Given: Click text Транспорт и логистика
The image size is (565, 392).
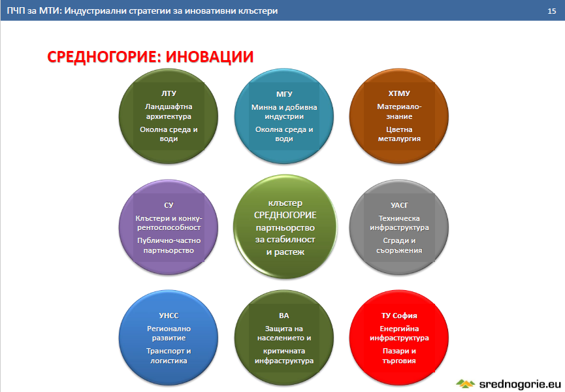Looking at the screenshot, I should tap(169, 355).
